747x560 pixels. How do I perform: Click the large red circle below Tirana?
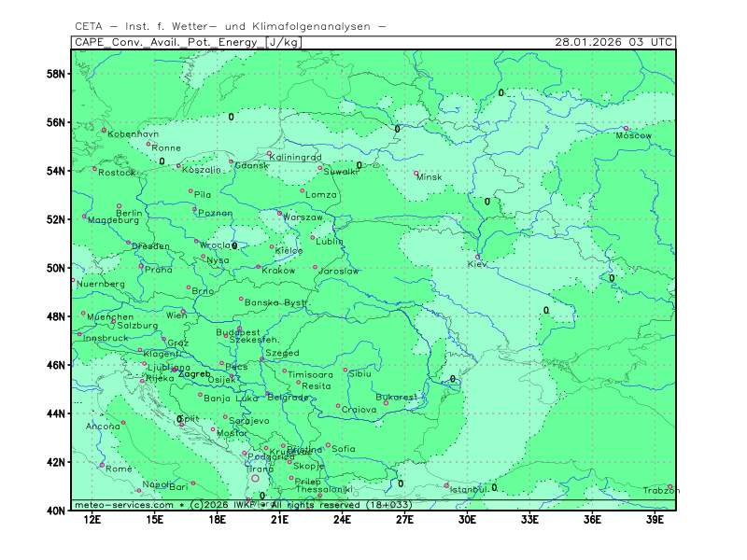255,478
